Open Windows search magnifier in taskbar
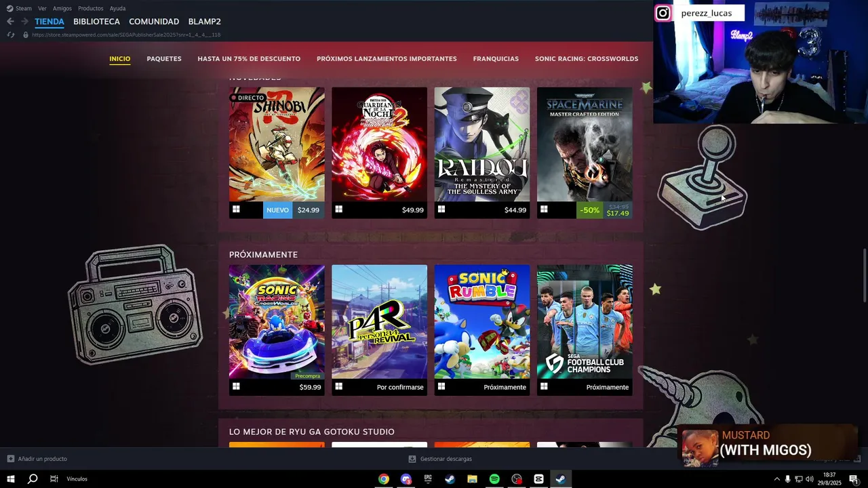 click(32, 479)
